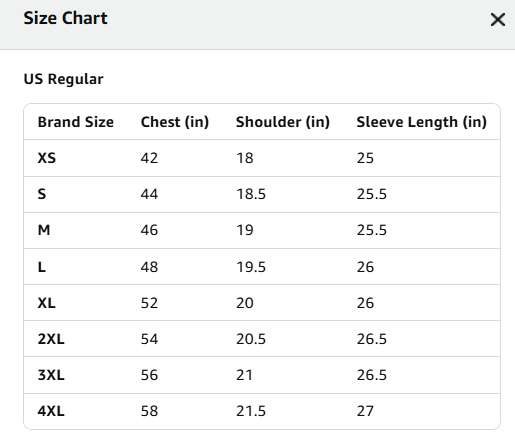Select the XS size row label
515x440 pixels.
(47, 158)
